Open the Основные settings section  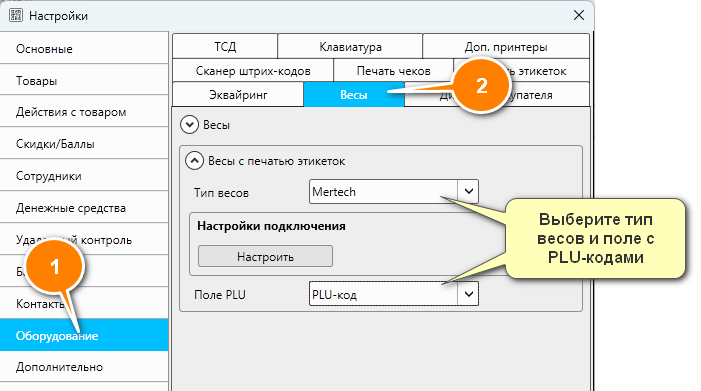pyautogui.click(x=84, y=48)
